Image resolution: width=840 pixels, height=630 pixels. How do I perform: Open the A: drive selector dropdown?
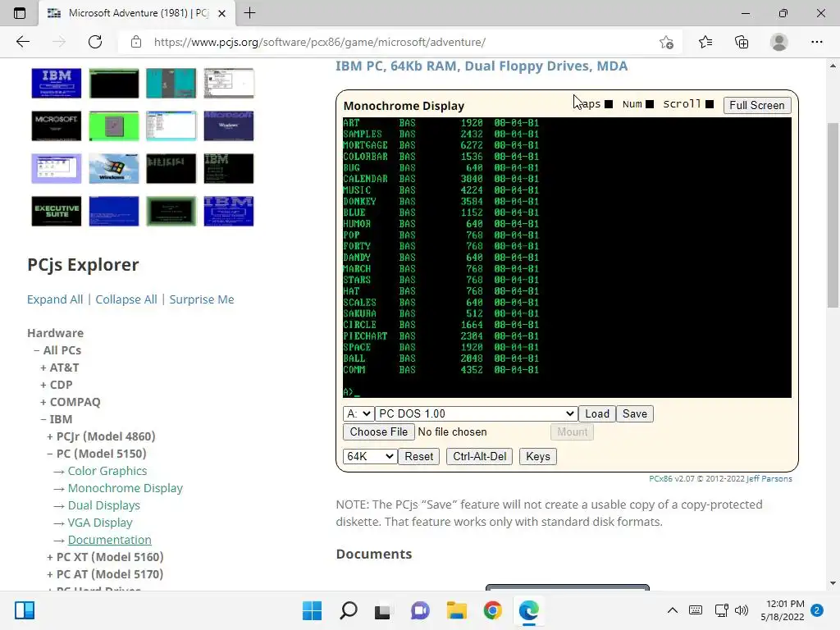(x=358, y=413)
